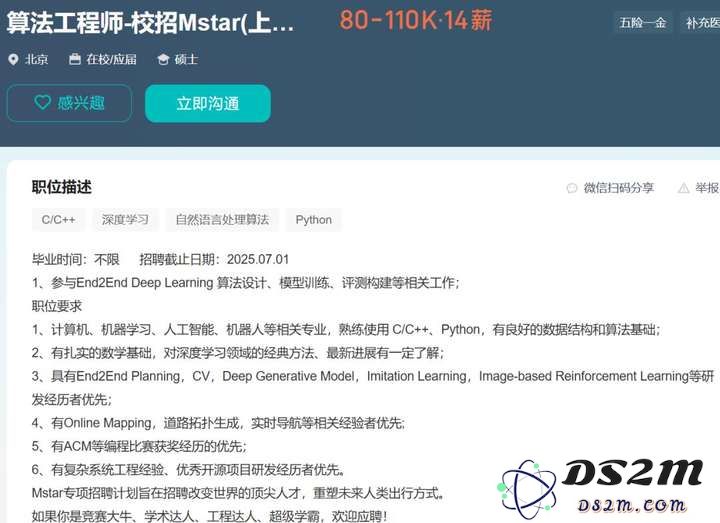Click the line about ACM等编程比赛

139,446
